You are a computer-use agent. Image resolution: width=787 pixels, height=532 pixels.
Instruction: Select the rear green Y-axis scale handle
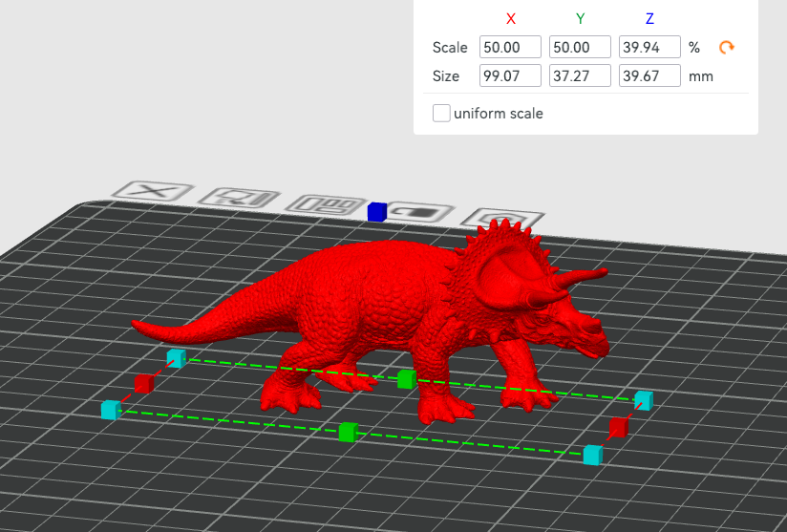tap(407, 379)
